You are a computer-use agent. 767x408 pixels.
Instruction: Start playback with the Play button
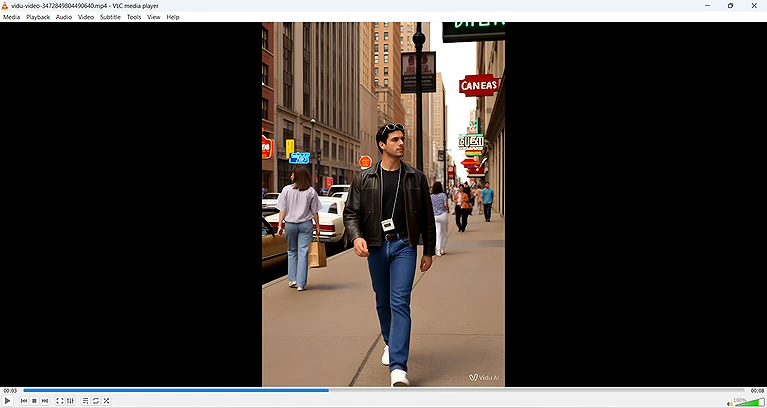[7, 401]
